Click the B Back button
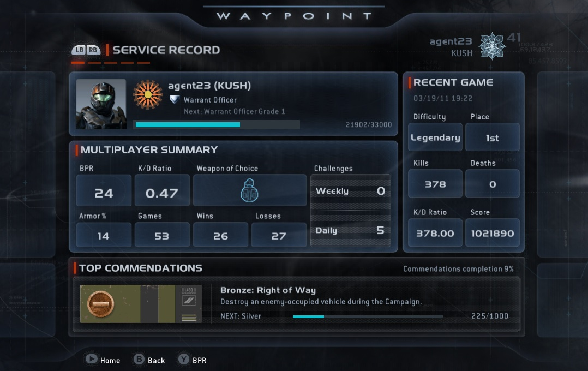The width and height of the screenshot is (588, 371). pos(149,360)
